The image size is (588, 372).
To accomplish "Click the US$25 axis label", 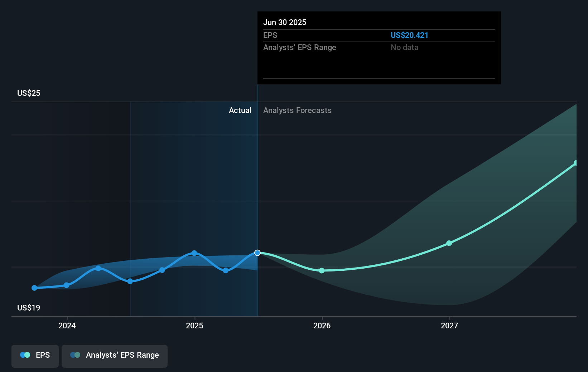I will coord(28,93).
